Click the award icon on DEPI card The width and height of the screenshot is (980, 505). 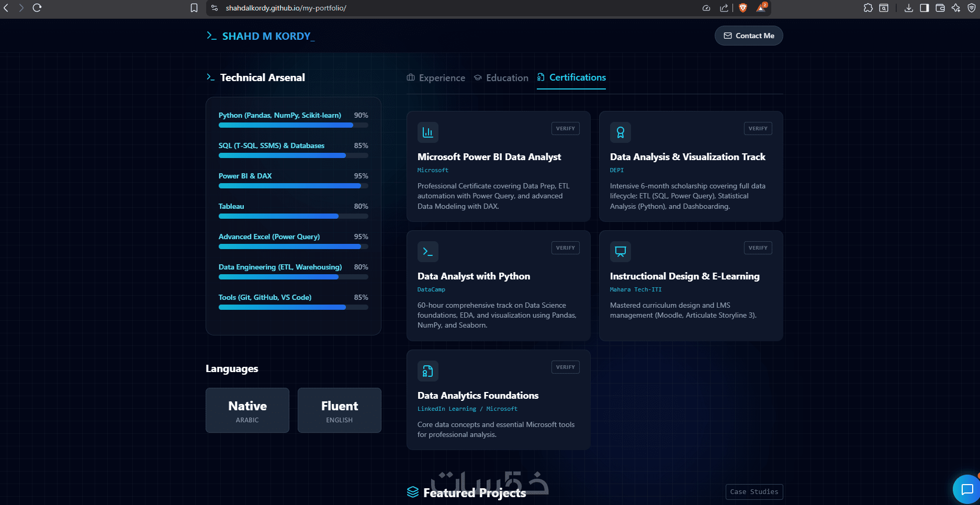[621, 132]
